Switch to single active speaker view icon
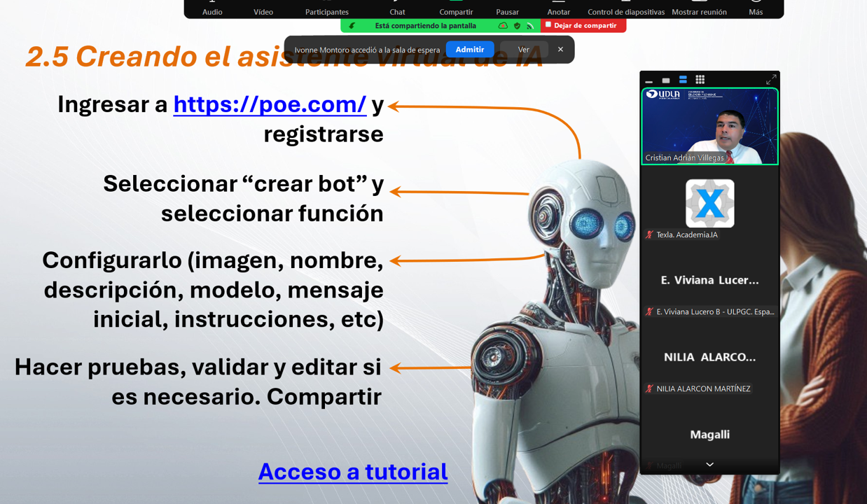867x504 pixels. 666,80
